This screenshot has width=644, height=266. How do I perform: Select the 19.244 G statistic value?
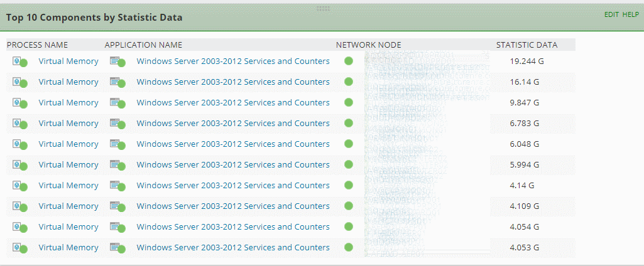pyautogui.click(x=527, y=61)
